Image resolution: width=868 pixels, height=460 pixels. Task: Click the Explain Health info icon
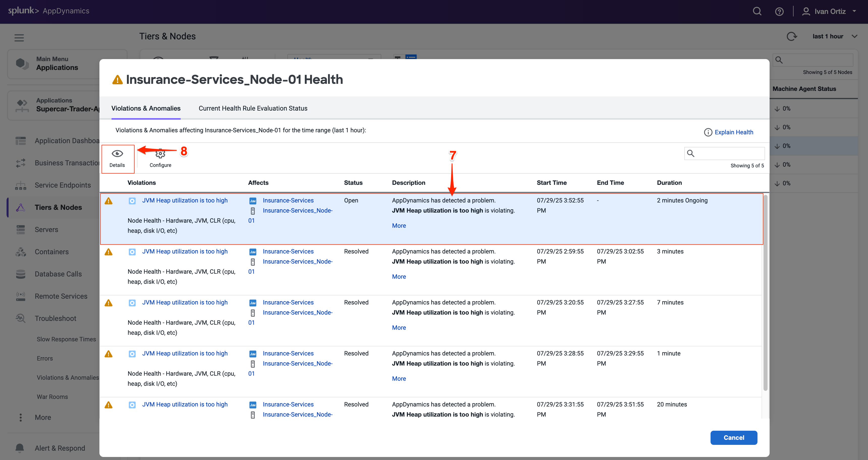[708, 132]
